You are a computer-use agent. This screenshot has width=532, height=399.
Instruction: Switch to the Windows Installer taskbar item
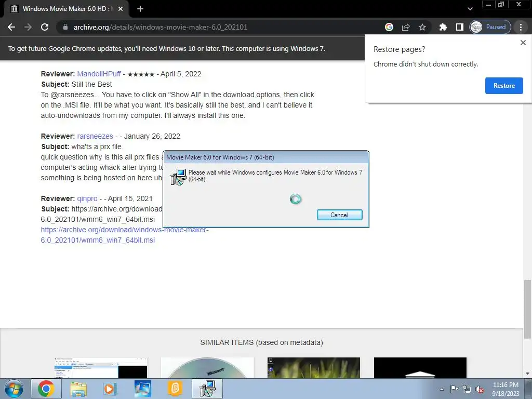point(207,389)
